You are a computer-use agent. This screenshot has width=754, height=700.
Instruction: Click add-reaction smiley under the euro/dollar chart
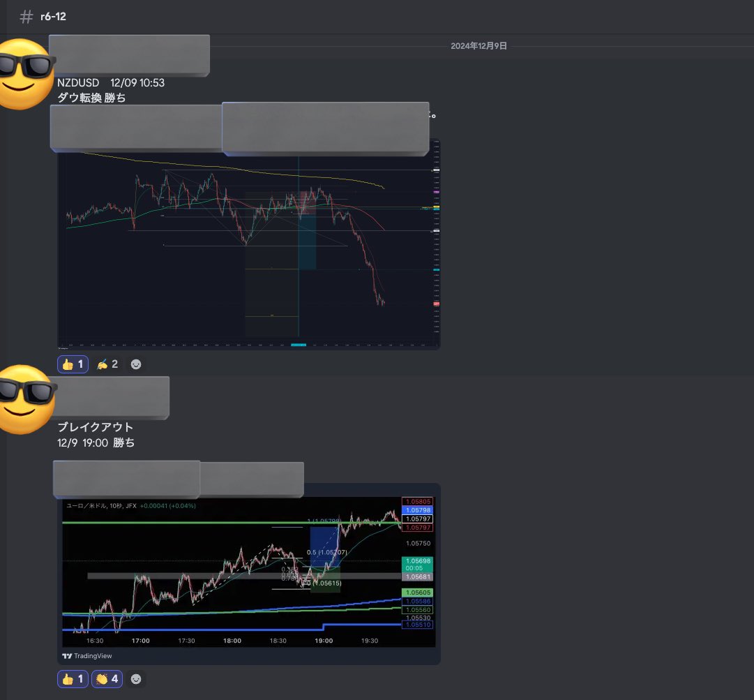point(136,678)
